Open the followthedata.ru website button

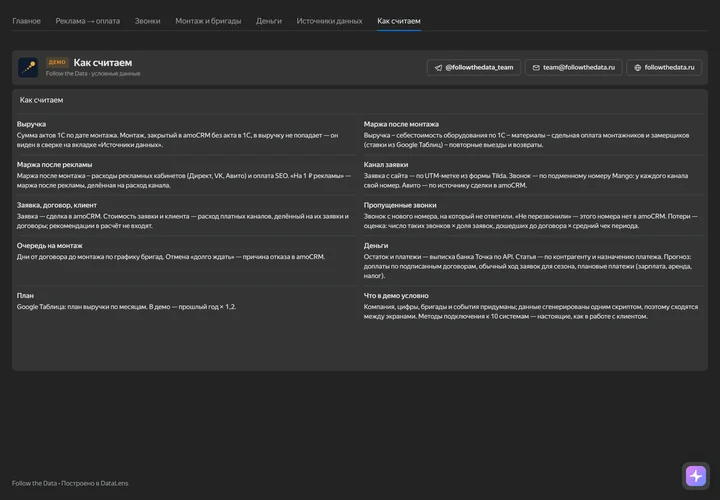(664, 67)
